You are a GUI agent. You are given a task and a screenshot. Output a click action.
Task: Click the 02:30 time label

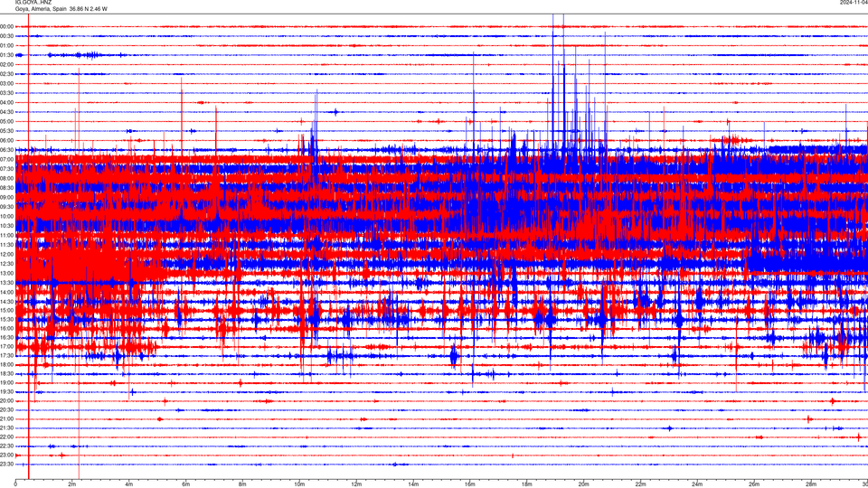pyautogui.click(x=6, y=74)
